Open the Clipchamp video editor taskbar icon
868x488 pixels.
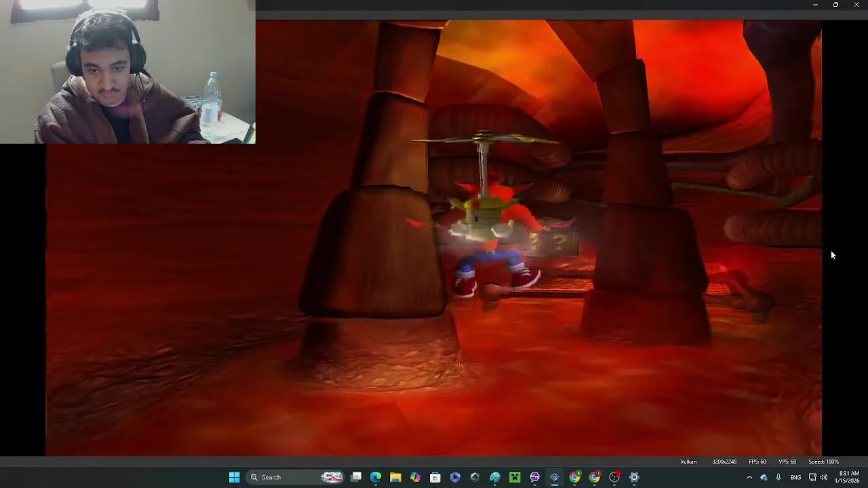pyautogui.click(x=455, y=477)
